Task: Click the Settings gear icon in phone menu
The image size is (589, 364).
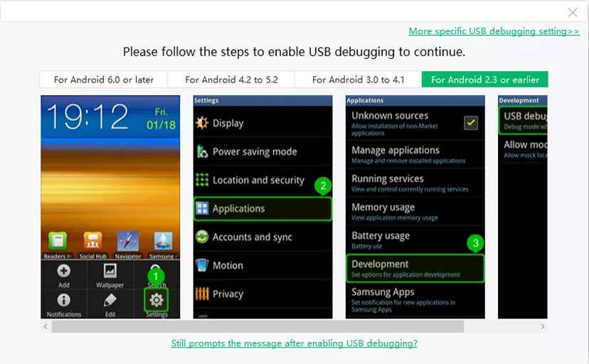Action: pyautogui.click(x=156, y=299)
